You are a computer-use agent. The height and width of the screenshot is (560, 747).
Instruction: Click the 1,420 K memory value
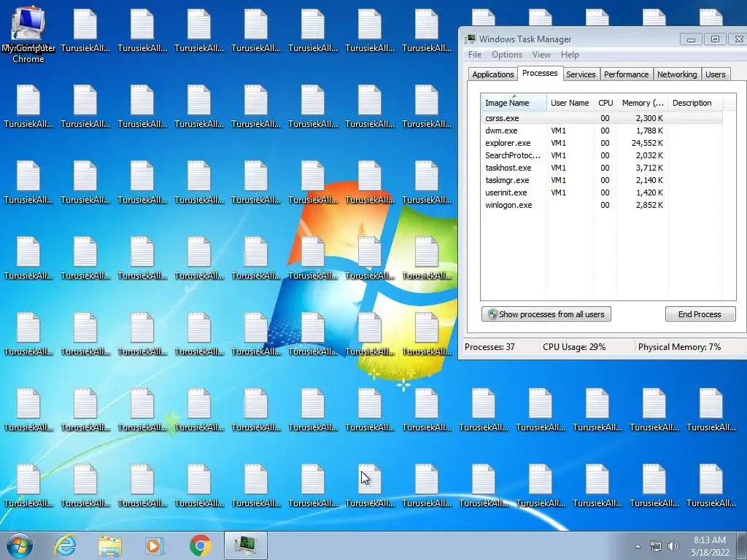(x=649, y=192)
